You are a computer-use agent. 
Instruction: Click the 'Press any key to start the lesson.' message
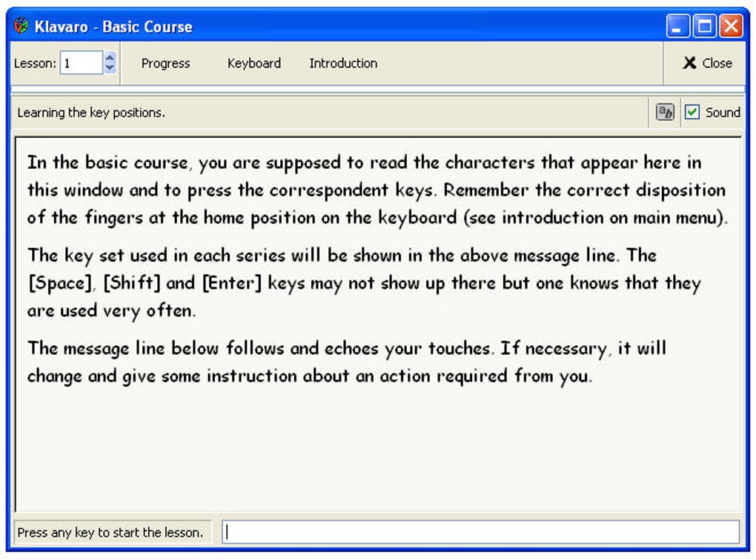pos(110,533)
